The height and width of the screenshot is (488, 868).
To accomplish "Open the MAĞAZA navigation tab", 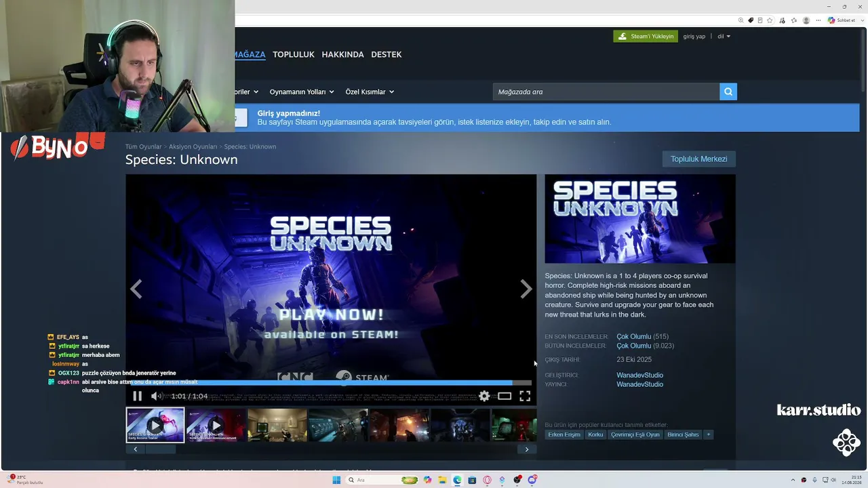I will (250, 54).
